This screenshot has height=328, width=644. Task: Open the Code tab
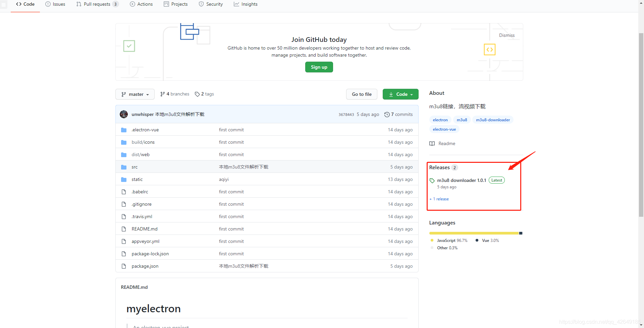coord(25,4)
